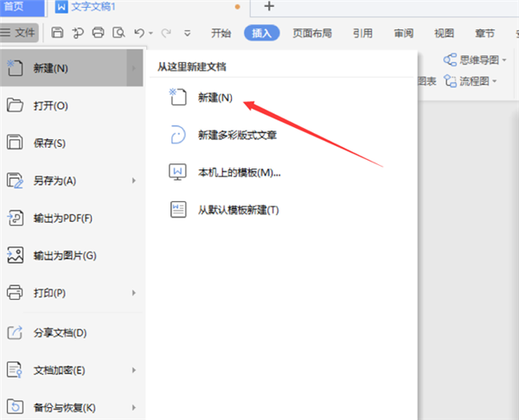Add a new tab with plus button

[x=269, y=7]
